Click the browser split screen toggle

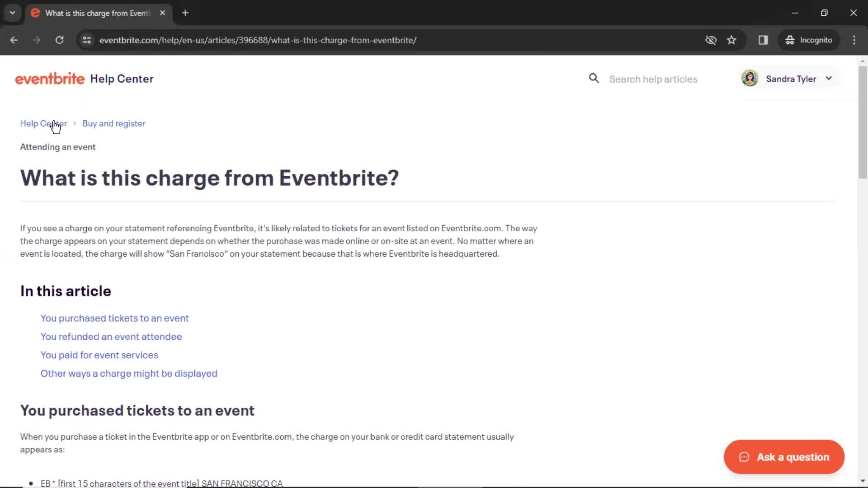764,40
